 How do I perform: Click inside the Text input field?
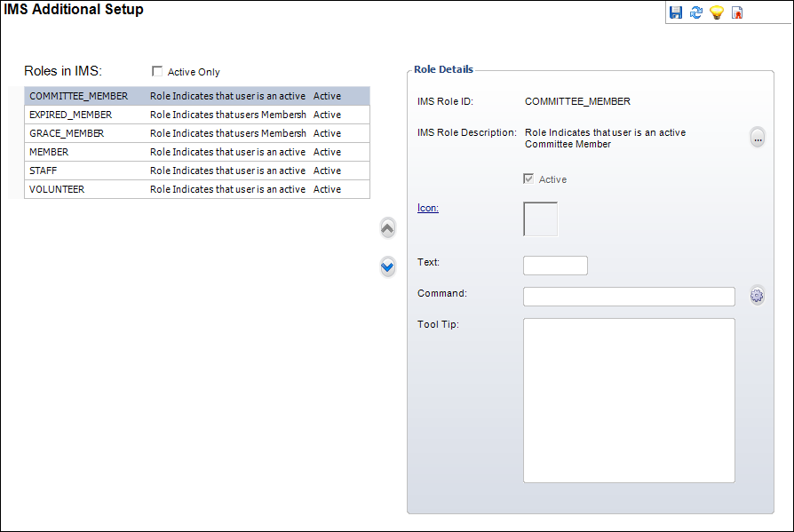coord(555,265)
